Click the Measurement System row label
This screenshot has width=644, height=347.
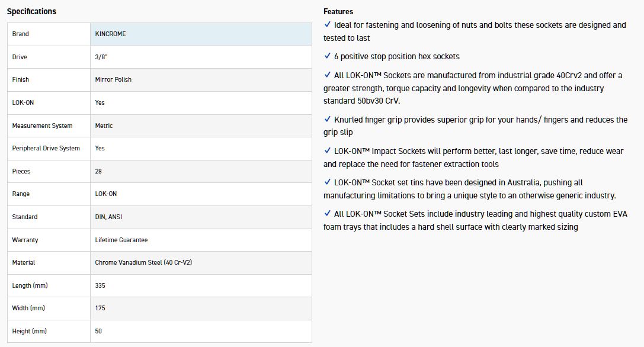coord(42,126)
